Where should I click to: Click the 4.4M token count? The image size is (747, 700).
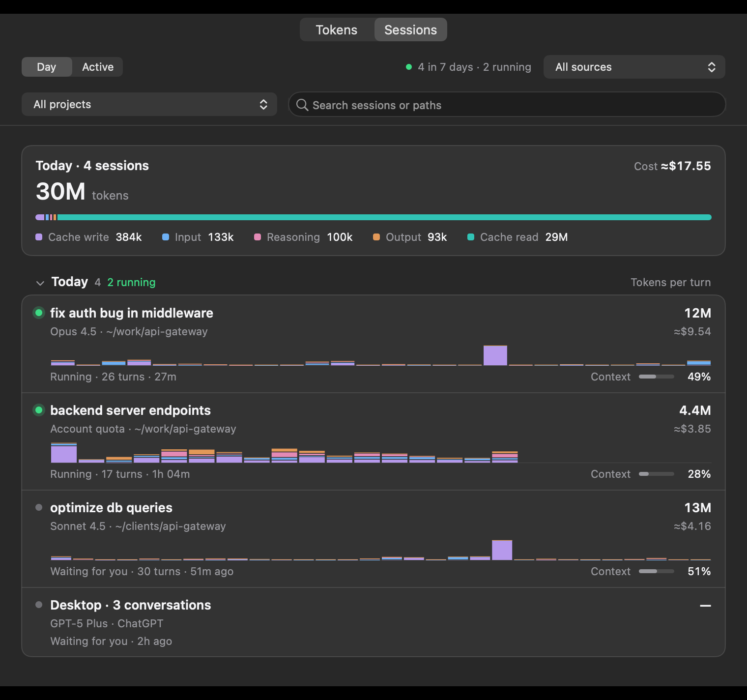click(x=695, y=410)
